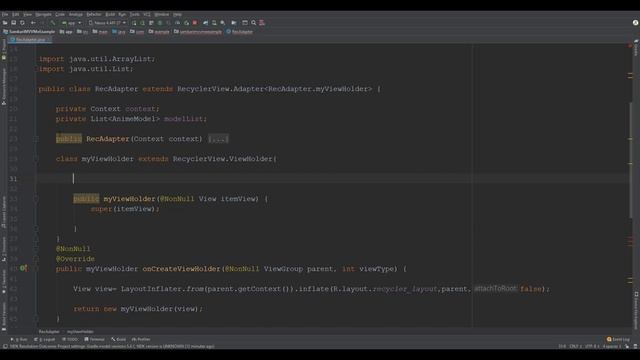Open the Analyze menu
The height and width of the screenshot is (360, 640).
(x=76, y=14)
